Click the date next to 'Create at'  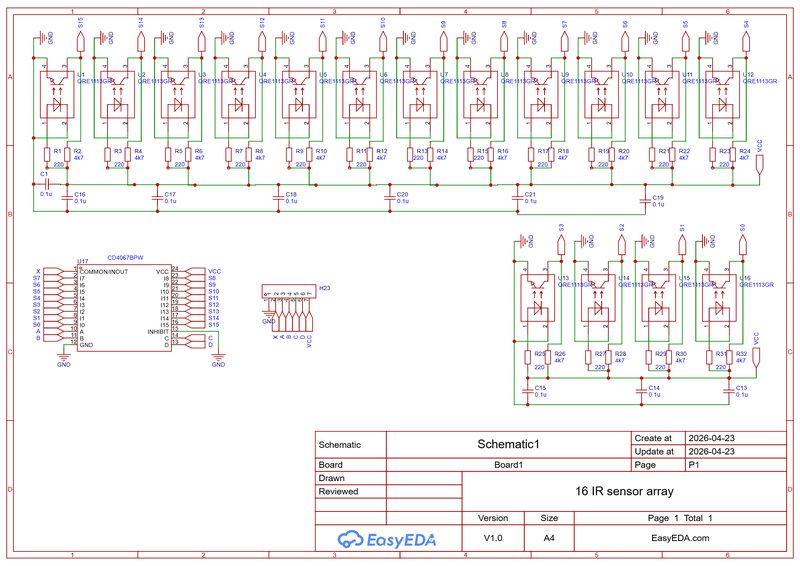coord(712,438)
